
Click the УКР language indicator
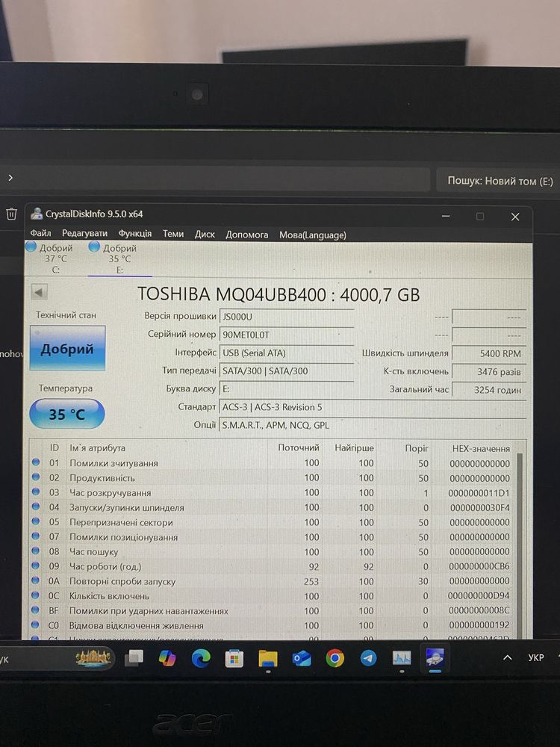535,657
